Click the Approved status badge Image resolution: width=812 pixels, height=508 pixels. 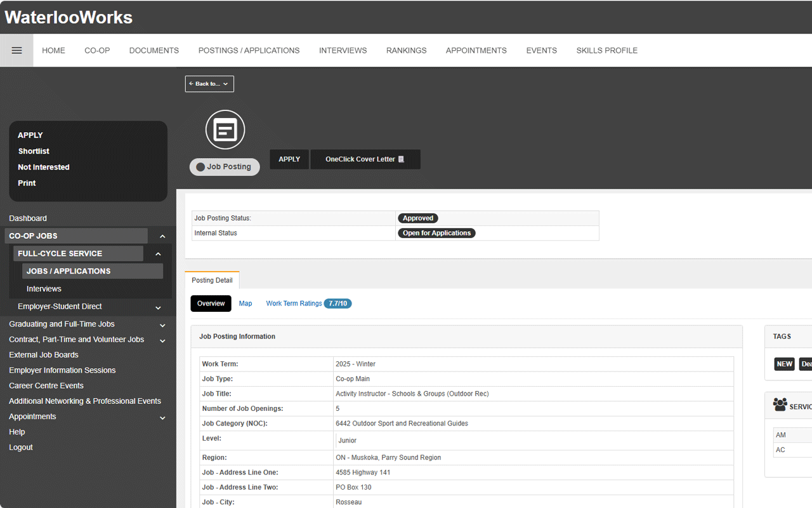tap(418, 218)
